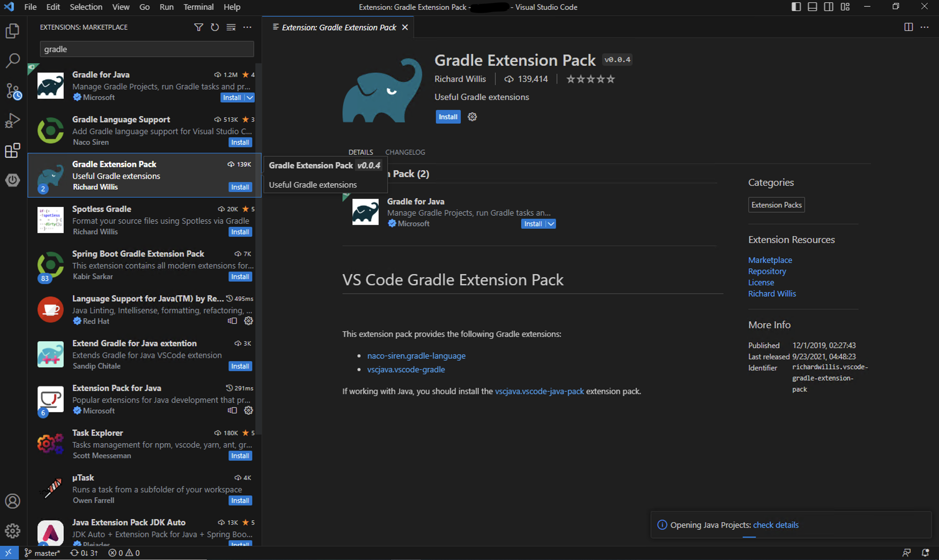Open manage gear for Extension Pack for Java

tap(248, 410)
